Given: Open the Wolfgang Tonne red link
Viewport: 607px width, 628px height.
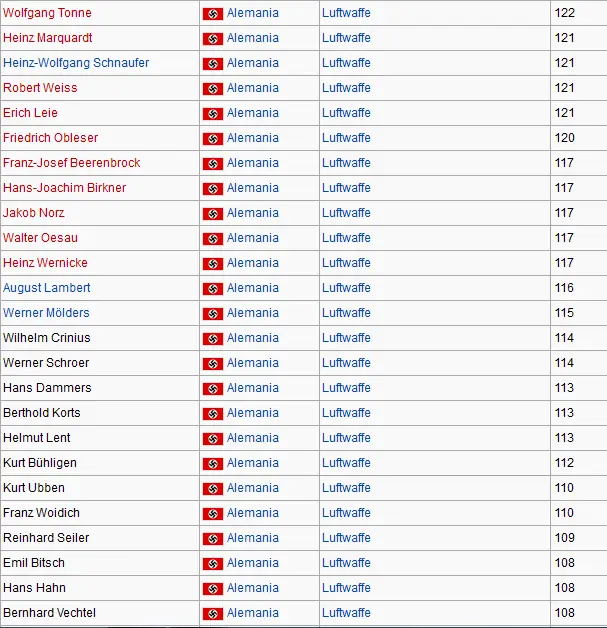Looking at the screenshot, I should 47,13.
